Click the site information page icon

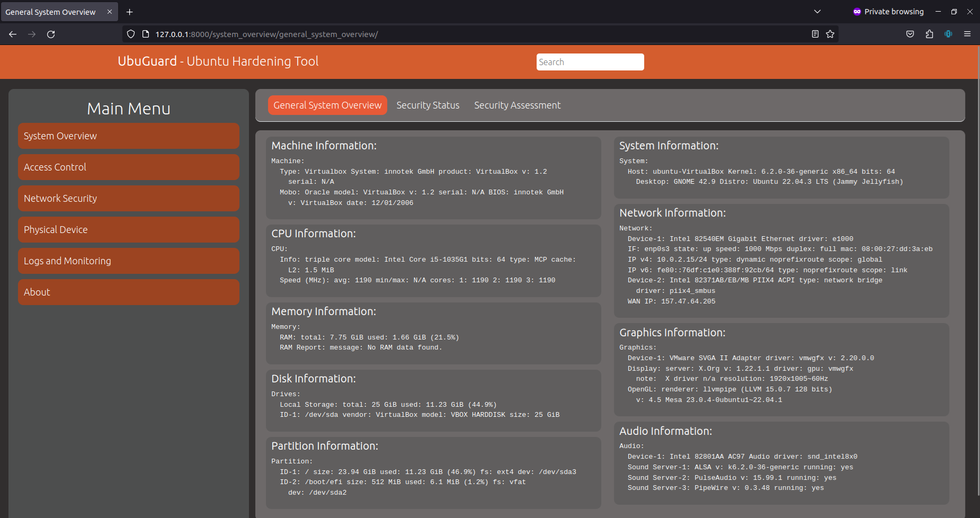click(146, 34)
